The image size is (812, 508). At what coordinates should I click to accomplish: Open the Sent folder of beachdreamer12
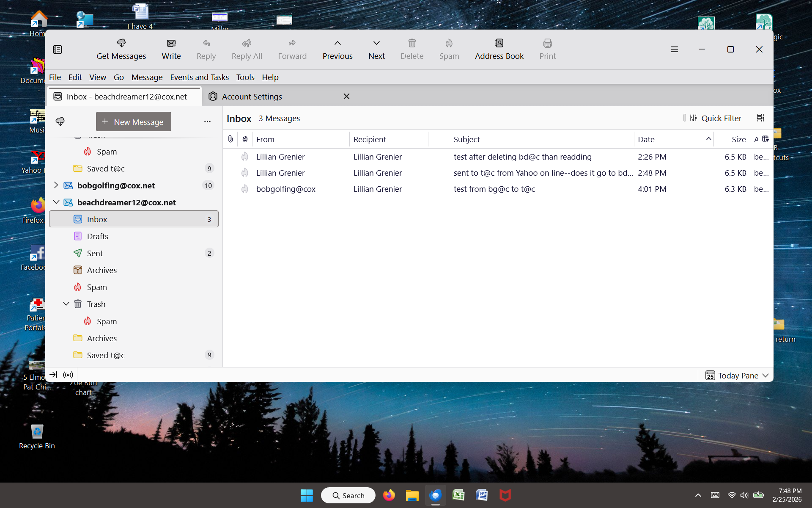tap(95, 253)
